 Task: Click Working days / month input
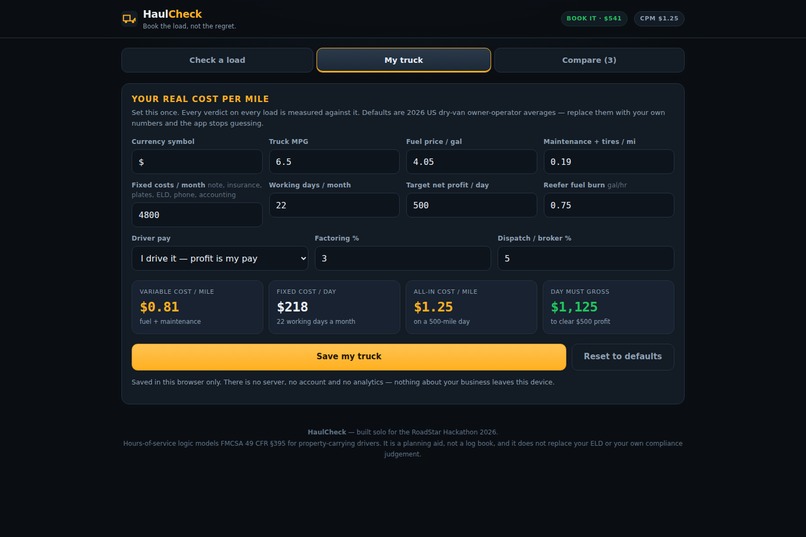[334, 205]
